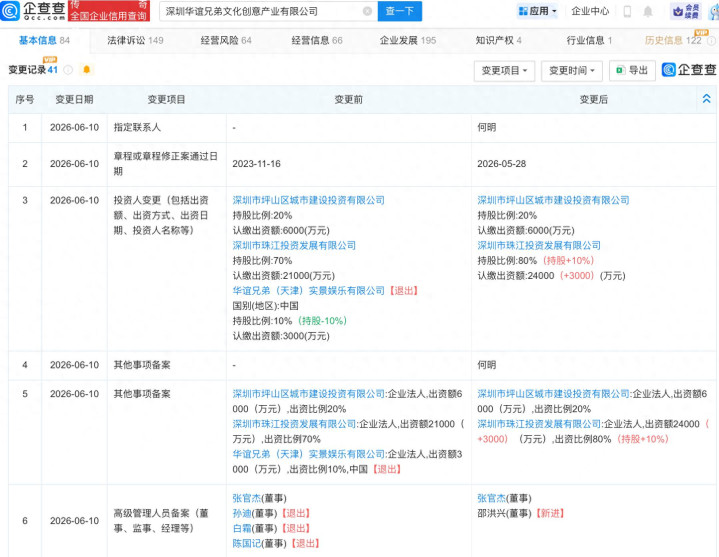Open 深圳市坪山区城市建设投资有限公司 in row 5 变更后
The width and height of the screenshot is (719, 557).
pyautogui.click(x=553, y=394)
